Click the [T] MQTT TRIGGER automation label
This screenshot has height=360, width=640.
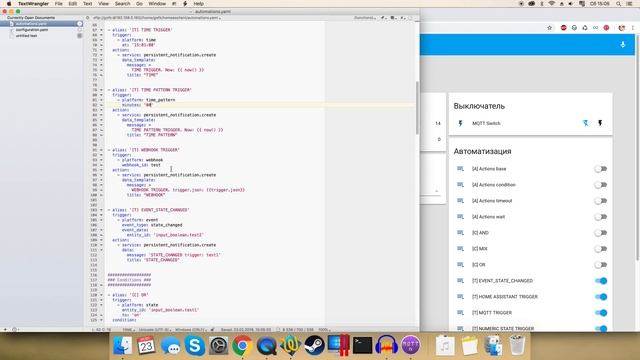coord(492,313)
